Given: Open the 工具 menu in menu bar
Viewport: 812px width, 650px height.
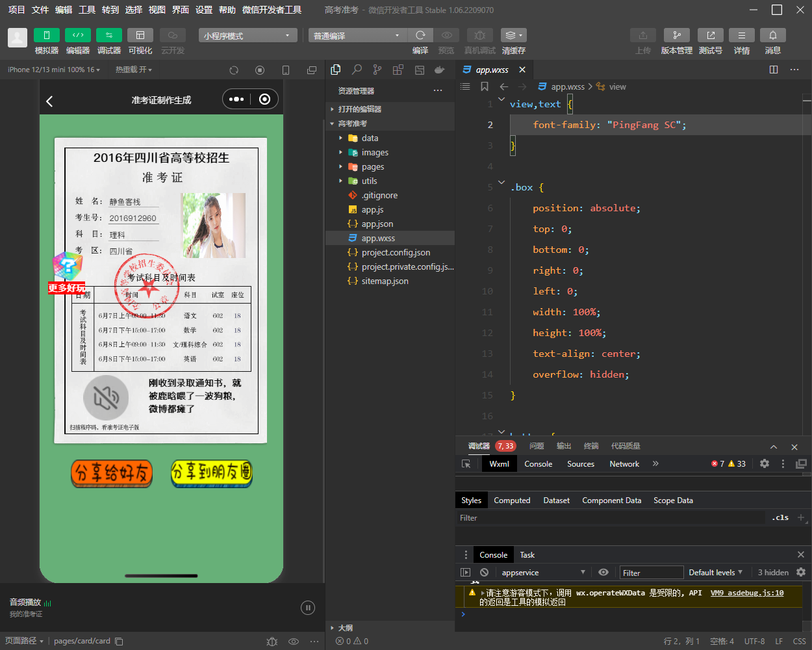Looking at the screenshot, I should coord(87,10).
